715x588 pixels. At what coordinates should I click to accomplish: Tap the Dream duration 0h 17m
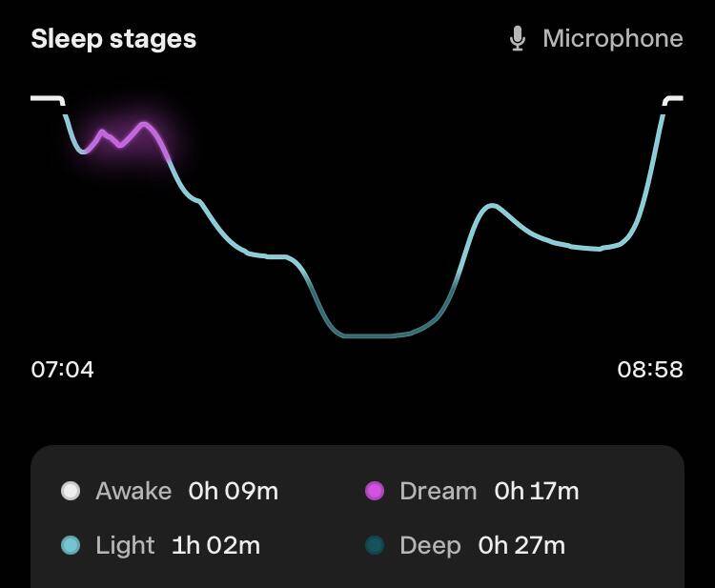[x=537, y=491]
